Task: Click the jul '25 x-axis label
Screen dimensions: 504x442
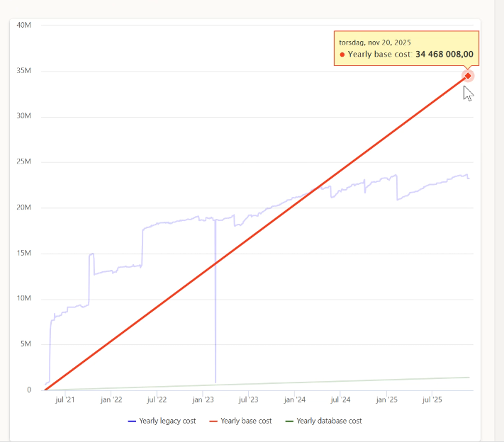Action: click(x=432, y=400)
